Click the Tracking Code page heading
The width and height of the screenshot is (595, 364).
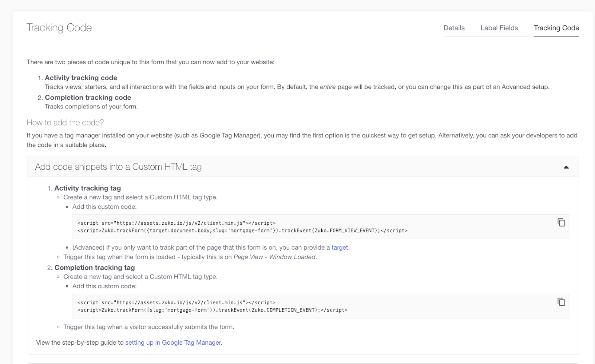(x=59, y=27)
